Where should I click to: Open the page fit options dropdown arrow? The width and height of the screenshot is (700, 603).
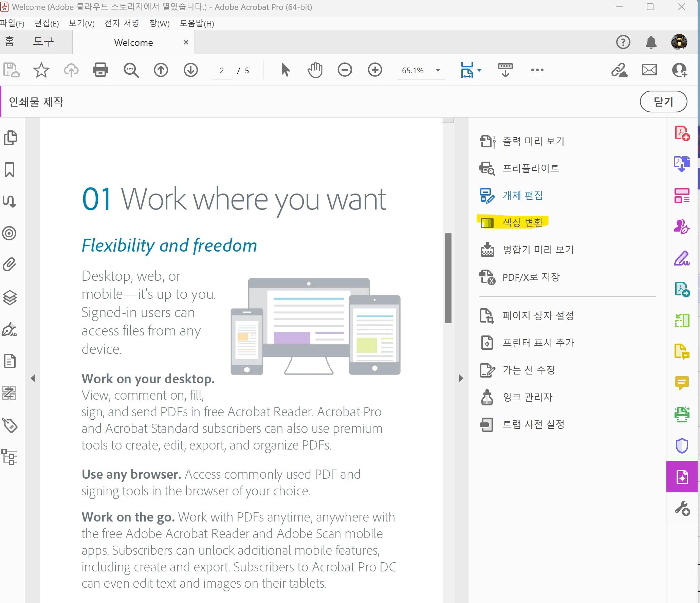[x=479, y=70]
